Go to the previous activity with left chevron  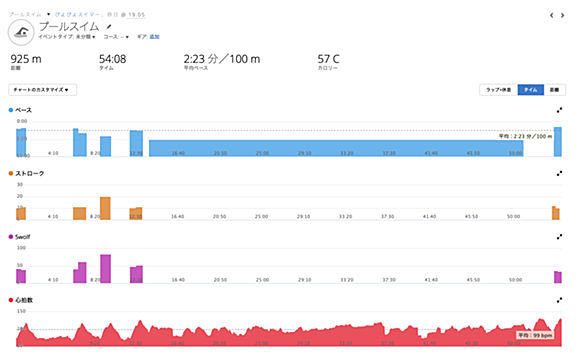(x=552, y=15)
